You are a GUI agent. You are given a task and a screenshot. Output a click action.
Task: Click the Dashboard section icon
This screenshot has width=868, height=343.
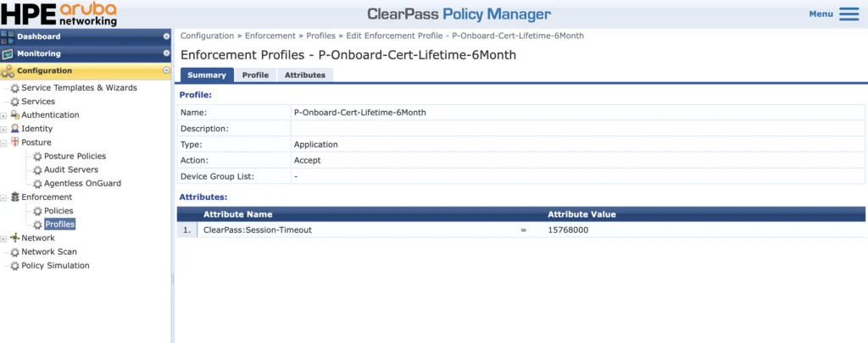click(x=7, y=36)
